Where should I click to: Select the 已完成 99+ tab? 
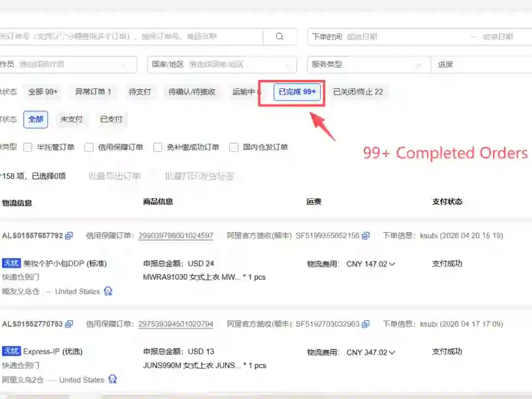point(297,92)
